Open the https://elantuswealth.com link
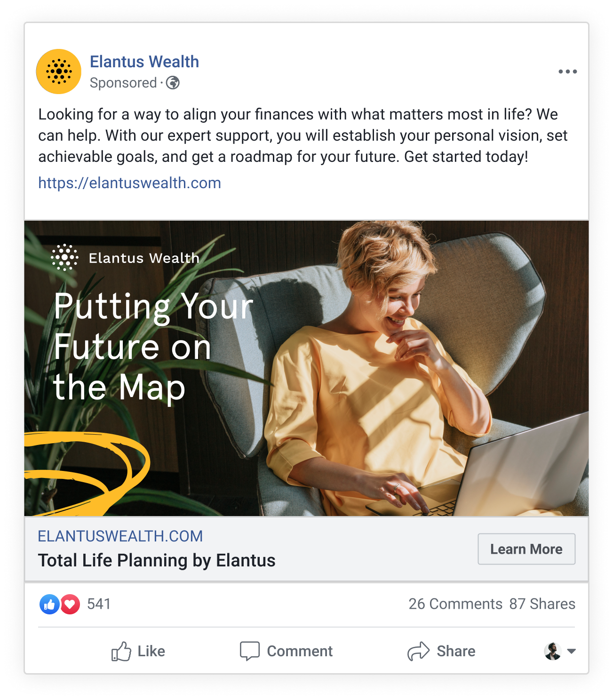613x700 pixels. 129,183
